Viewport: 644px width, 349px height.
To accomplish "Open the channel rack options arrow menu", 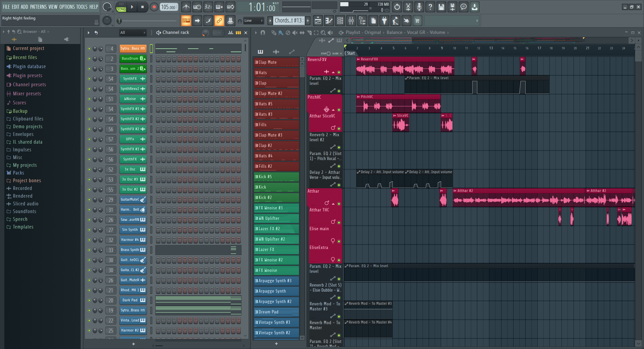I will [89, 33].
